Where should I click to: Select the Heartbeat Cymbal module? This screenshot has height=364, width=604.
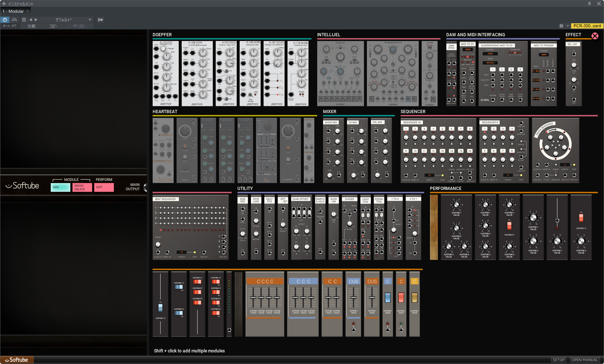click(x=290, y=150)
